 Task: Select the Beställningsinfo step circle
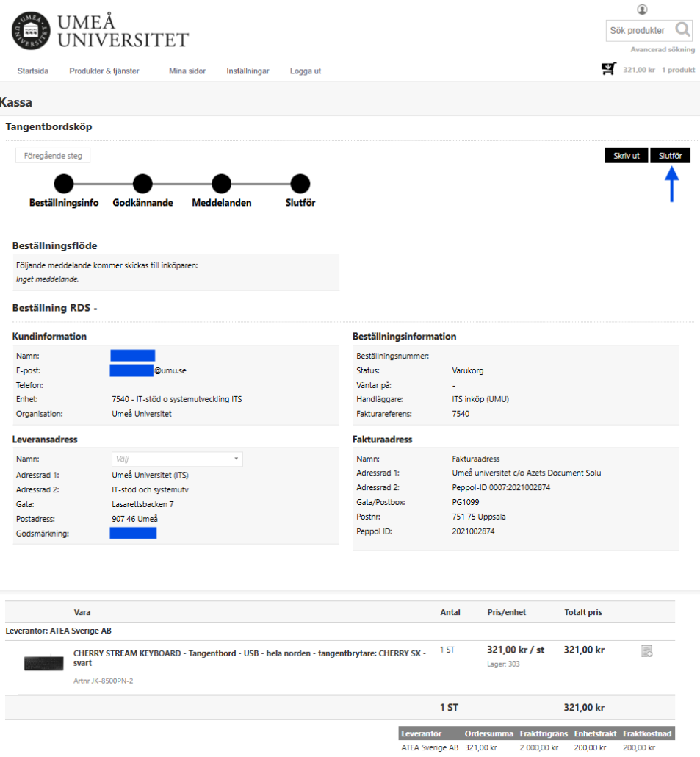click(x=64, y=184)
